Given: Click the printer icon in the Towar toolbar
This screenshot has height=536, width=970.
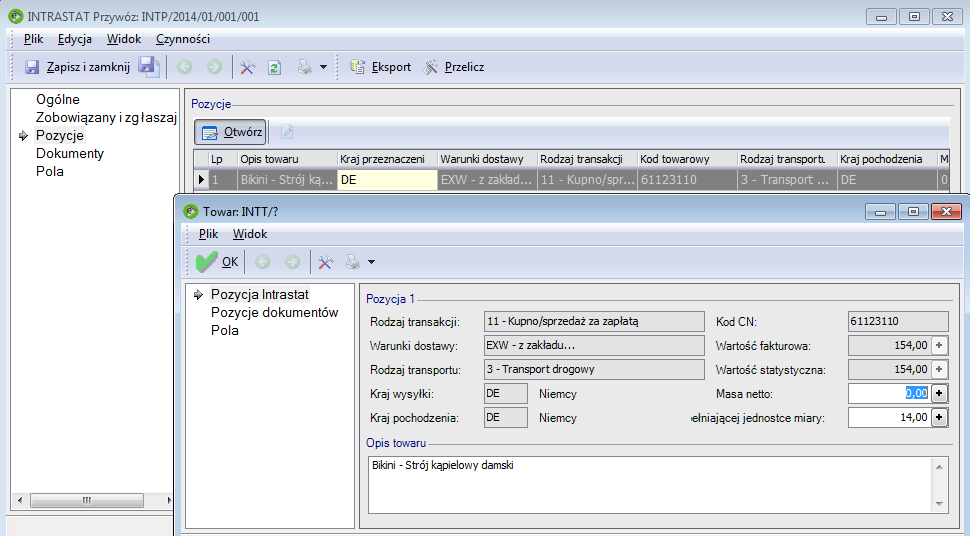Looking at the screenshot, I should click(353, 262).
